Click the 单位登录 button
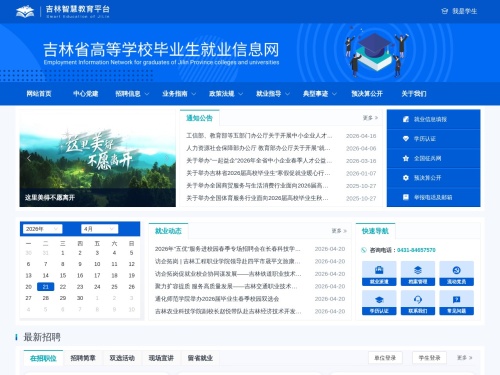 [385, 358]
